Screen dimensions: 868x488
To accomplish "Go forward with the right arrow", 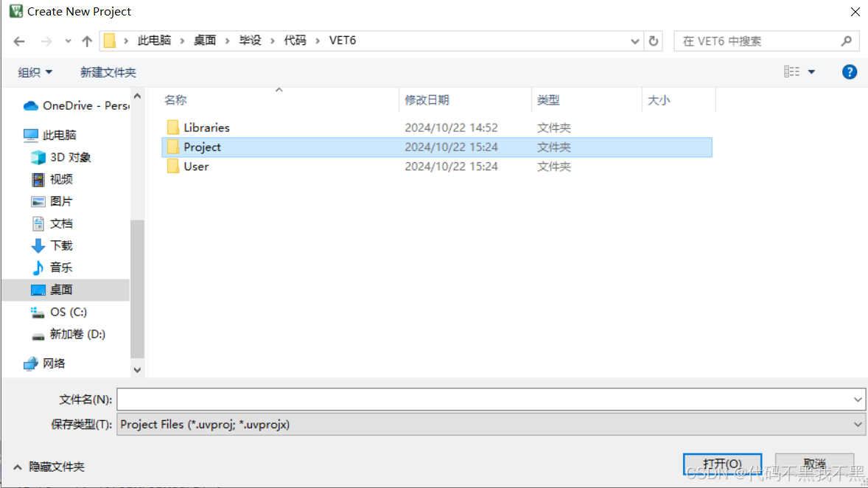I will click(46, 41).
